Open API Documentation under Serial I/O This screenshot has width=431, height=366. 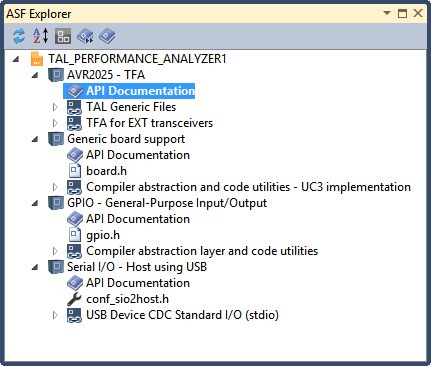point(138,283)
